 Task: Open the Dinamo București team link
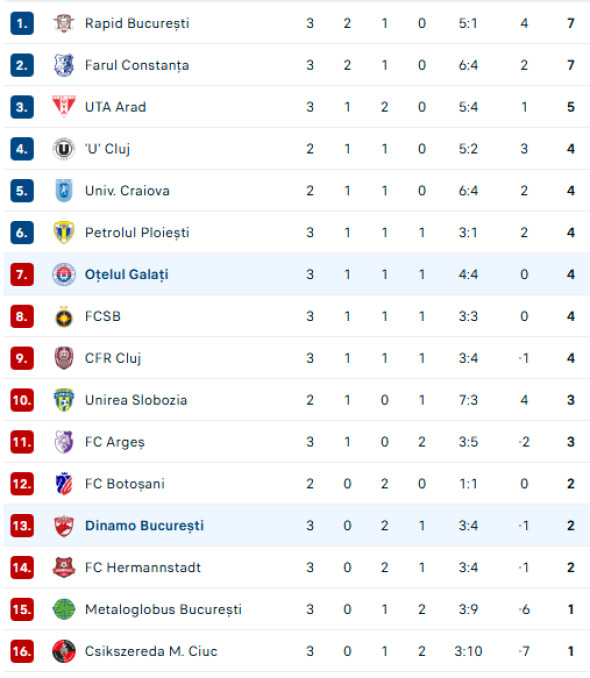[x=144, y=526]
